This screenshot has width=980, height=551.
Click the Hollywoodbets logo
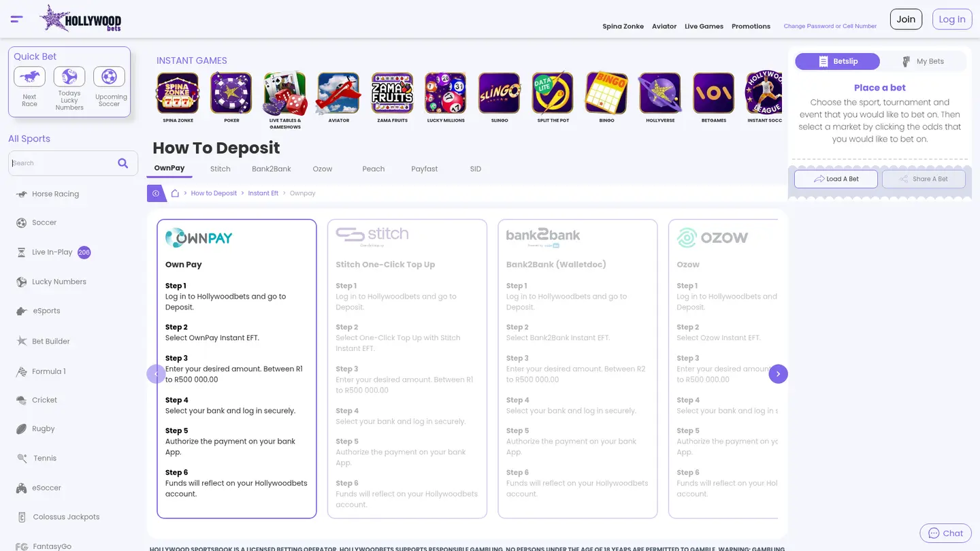[80, 19]
